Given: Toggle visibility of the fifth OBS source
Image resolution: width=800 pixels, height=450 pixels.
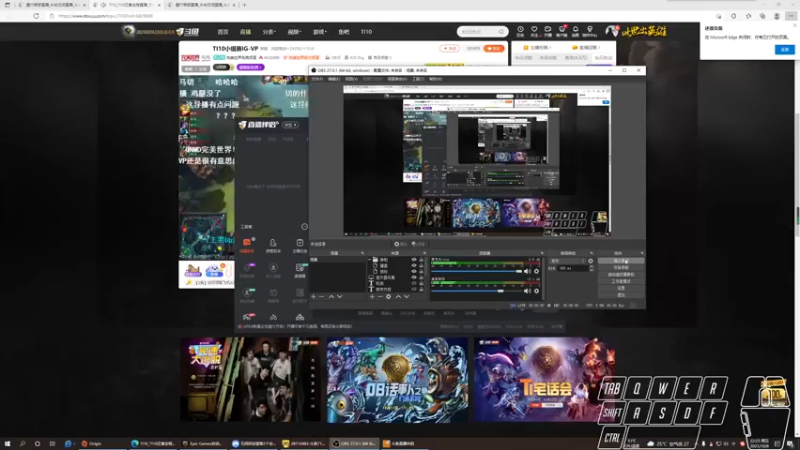Looking at the screenshot, I should [414, 283].
